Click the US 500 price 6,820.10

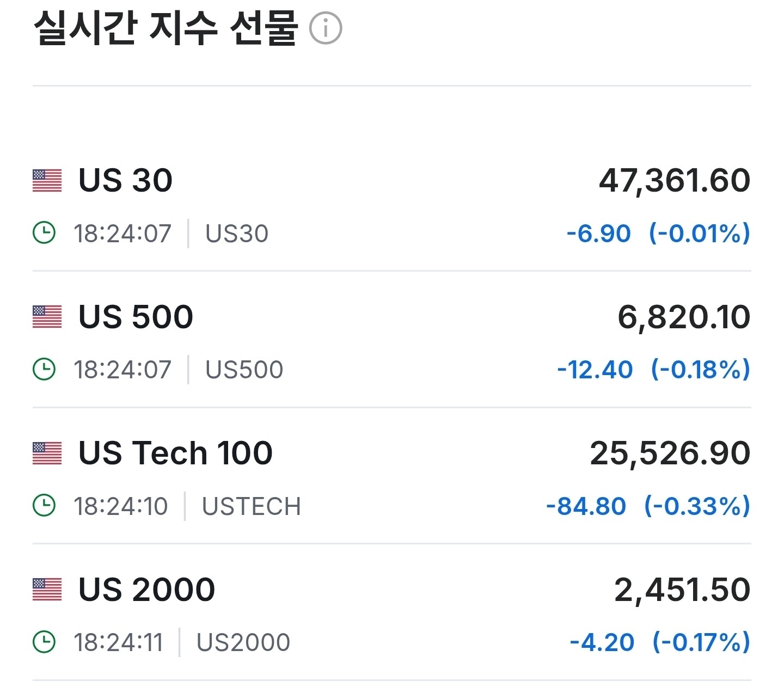coord(684,317)
